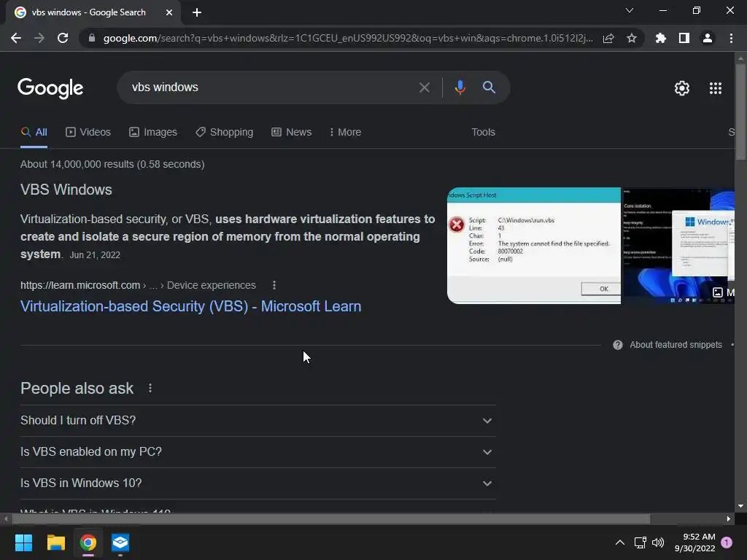Click the Google logo
The height and width of the screenshot is (560, 747).
pyautogui.click(x=50, y=88)
